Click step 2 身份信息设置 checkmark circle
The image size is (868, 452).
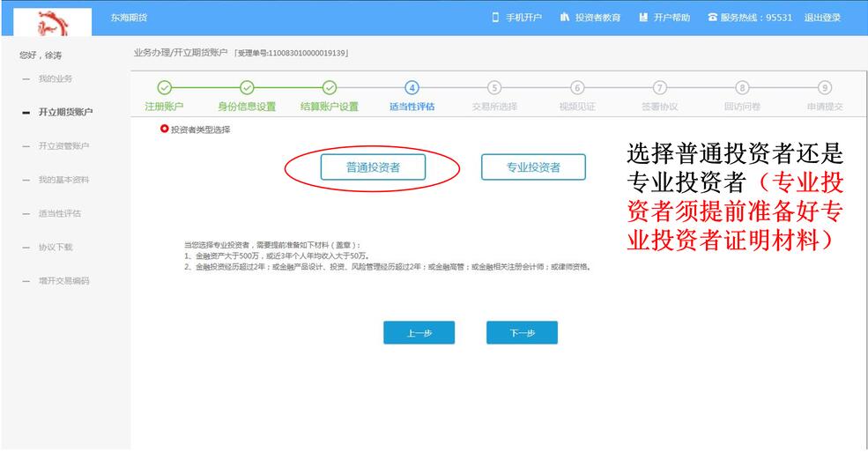click(x=247, y=87)
